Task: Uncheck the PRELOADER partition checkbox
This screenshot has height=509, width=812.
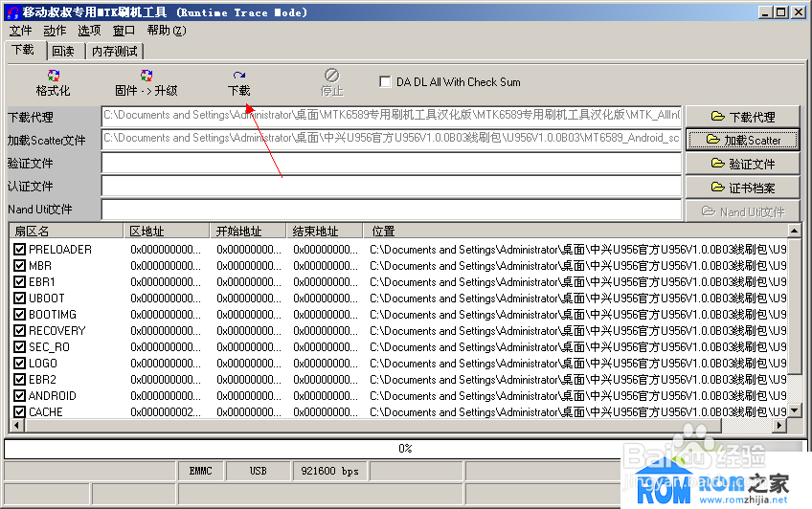Action: pyautogui.click(x=20, y=250)
